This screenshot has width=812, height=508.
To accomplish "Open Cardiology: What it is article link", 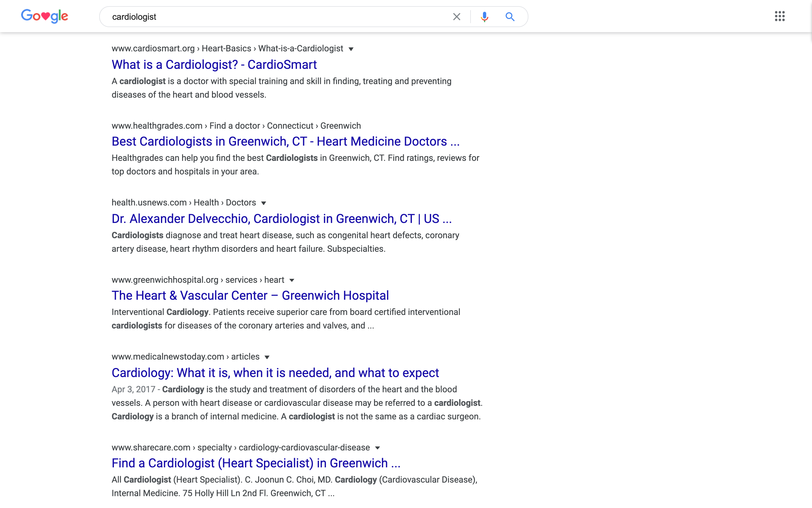I will click(275, 373).
